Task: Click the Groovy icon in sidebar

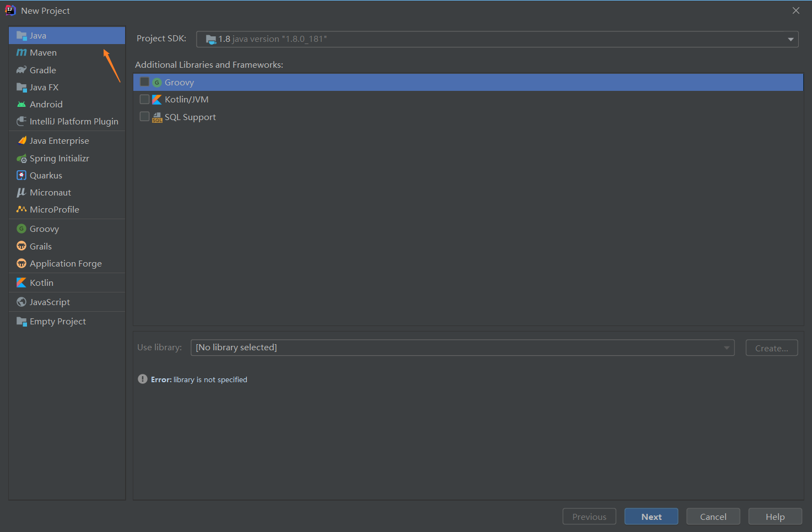Action: (21, 229)
